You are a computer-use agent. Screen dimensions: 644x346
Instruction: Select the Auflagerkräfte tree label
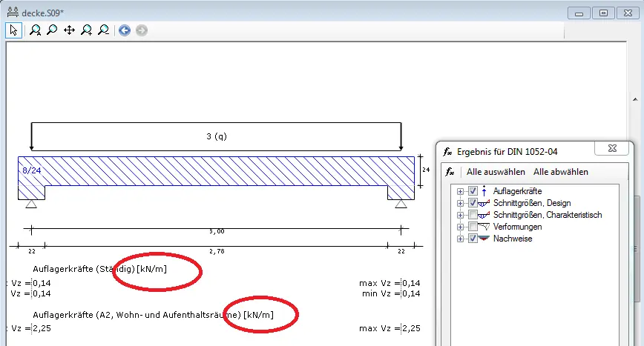(518, 191)
